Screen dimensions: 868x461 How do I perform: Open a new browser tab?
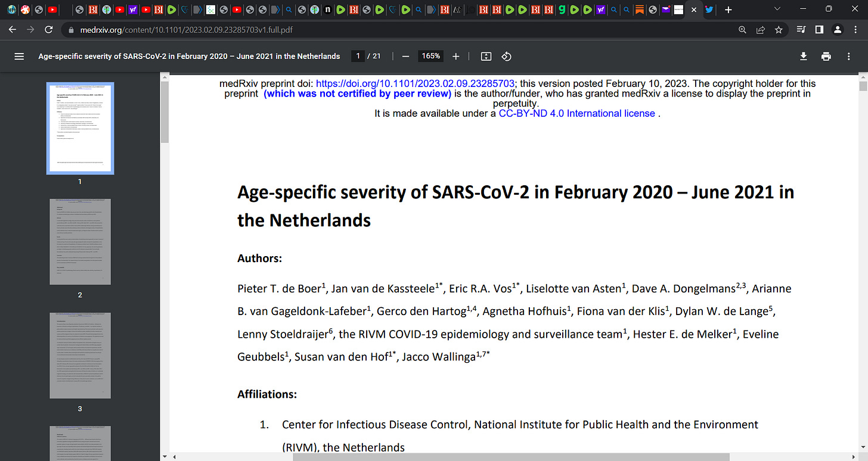pyautogui.click(x=728, y=10)
